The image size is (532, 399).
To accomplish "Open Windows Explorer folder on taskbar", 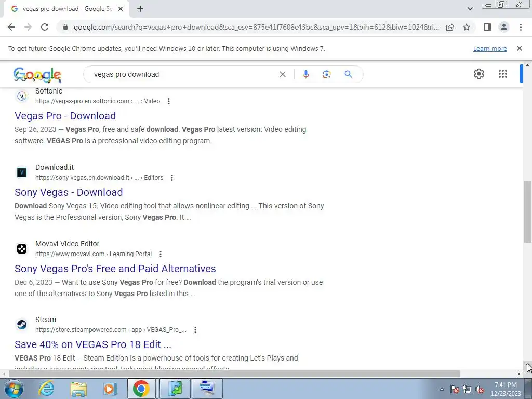I will [x=78, y=389].
